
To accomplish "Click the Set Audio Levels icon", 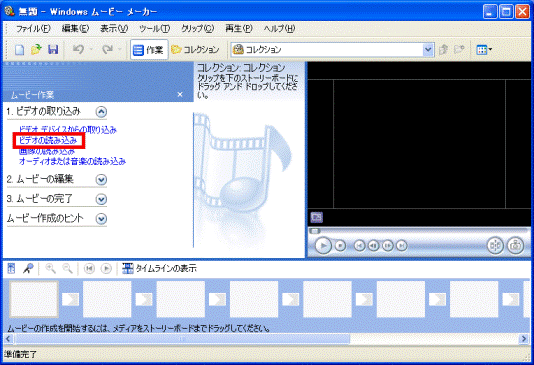I will pos(11,269).
